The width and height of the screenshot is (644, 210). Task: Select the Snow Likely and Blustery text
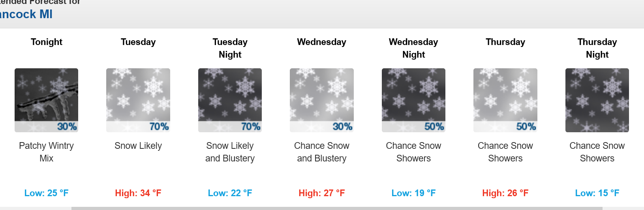point(230,152)
